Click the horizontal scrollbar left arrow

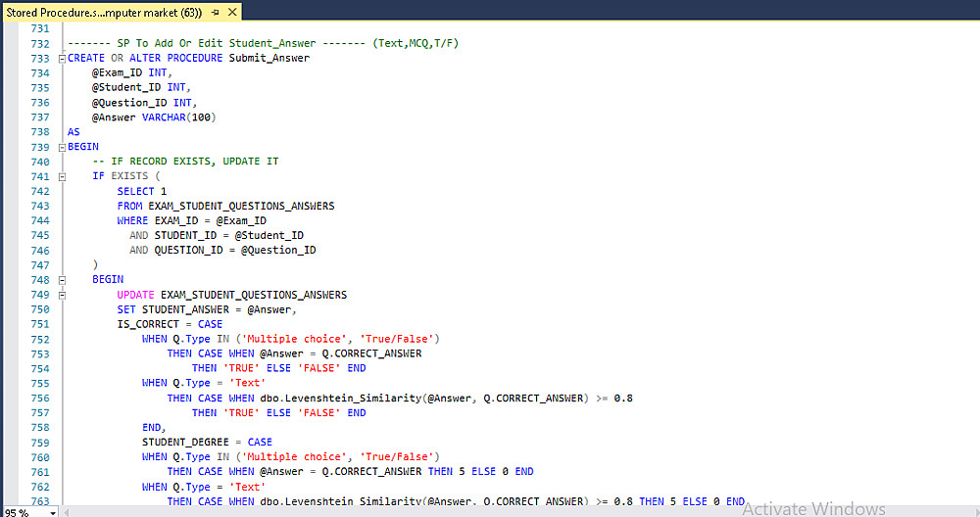66,513
